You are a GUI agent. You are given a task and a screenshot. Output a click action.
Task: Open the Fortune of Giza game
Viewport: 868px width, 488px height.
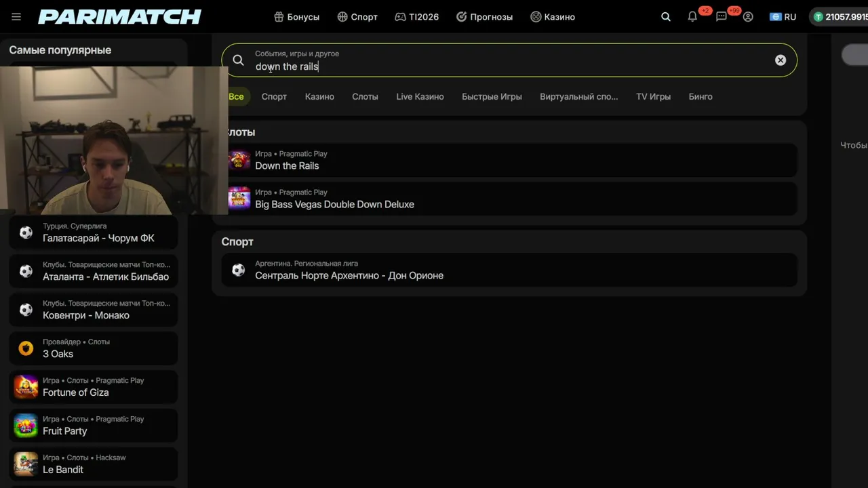(94, 387)
